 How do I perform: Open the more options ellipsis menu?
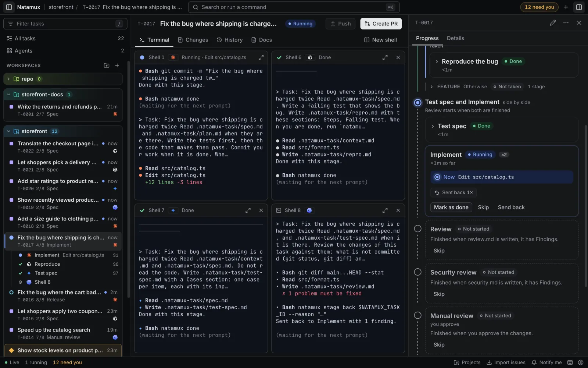pyautogui.click(x=566, y=22)
